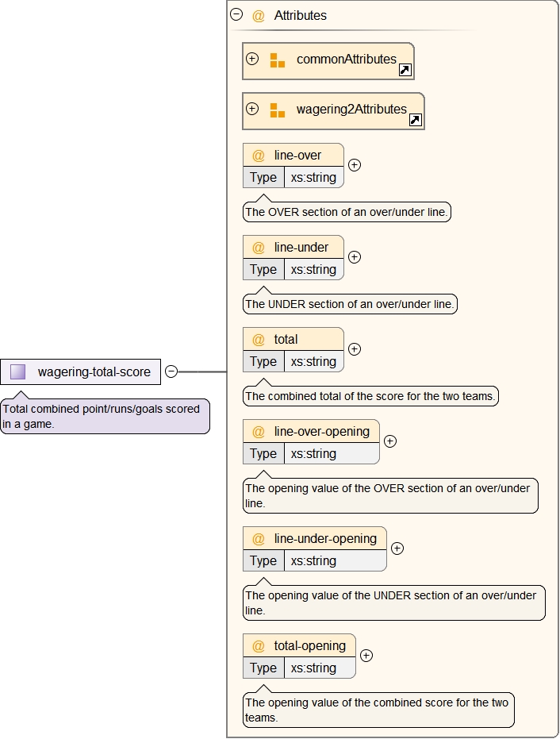Expand the line-over attribute details
This screenshot has width=560, height=739.
click(x=355, y=165)
